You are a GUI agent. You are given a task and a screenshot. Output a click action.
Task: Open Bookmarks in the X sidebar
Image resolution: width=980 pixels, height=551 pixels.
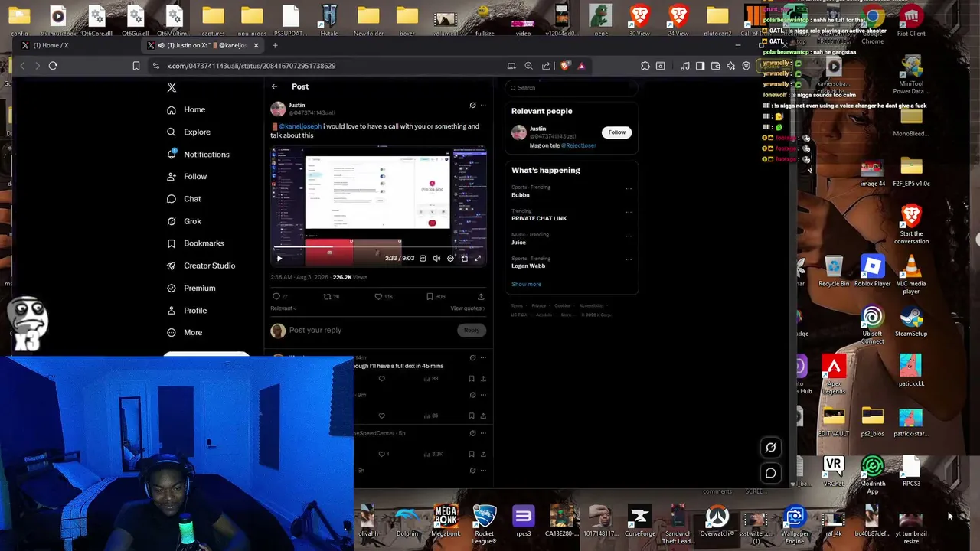pos(195,243)
